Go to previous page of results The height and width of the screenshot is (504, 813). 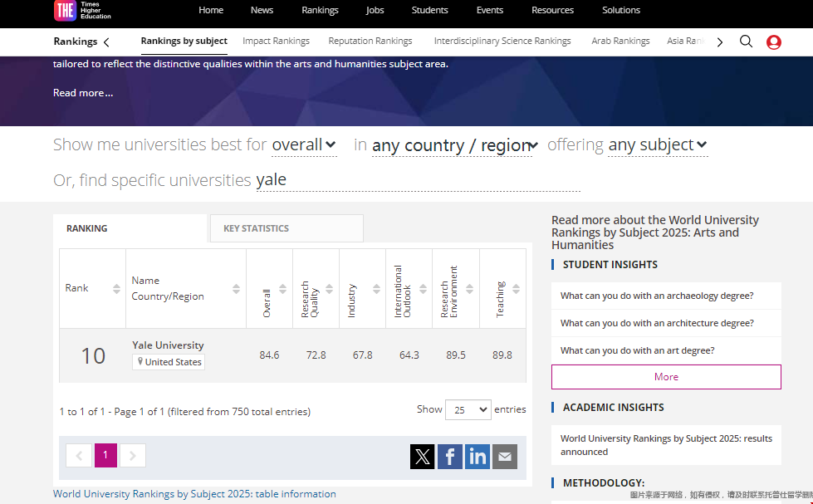tap(79, 455)
